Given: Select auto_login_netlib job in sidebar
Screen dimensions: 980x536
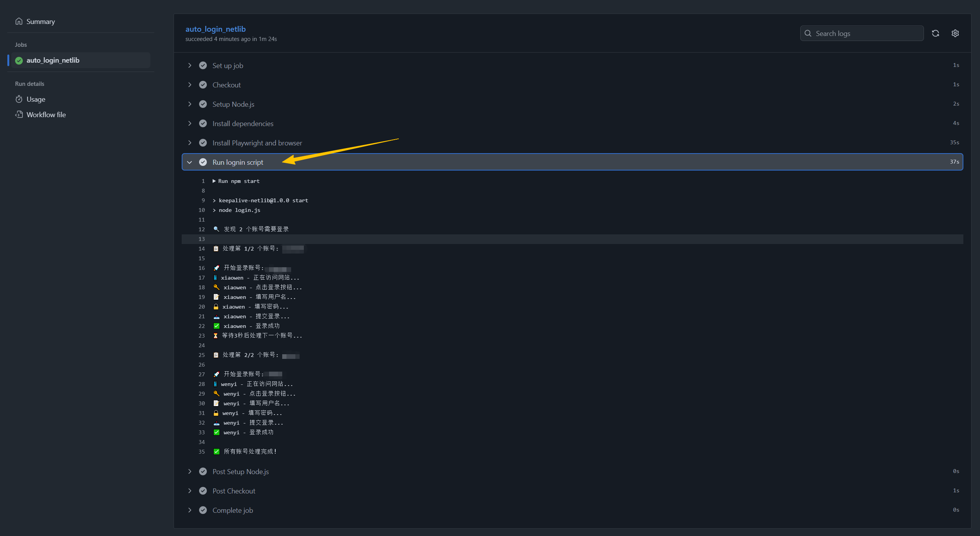Looking at the screenshot, I should pos(53,60).
